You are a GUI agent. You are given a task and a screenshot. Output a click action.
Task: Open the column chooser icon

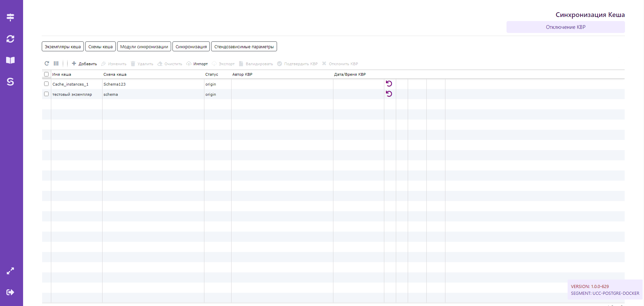pos(56,64)
